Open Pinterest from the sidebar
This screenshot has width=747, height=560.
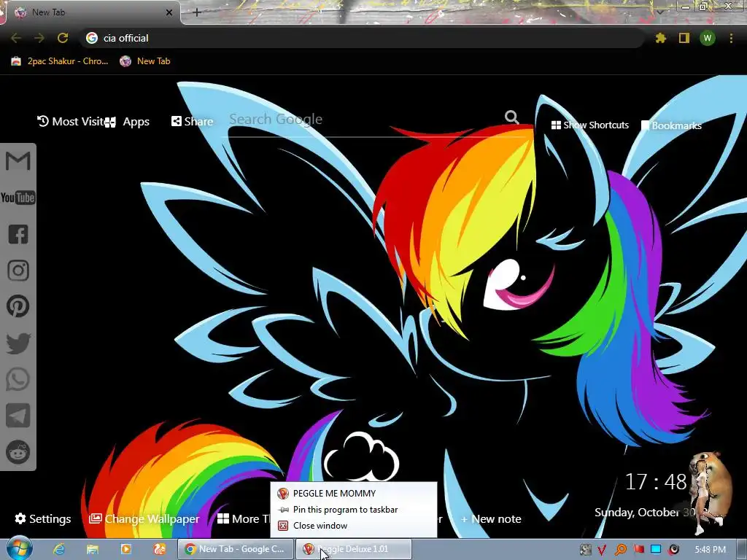18,306
